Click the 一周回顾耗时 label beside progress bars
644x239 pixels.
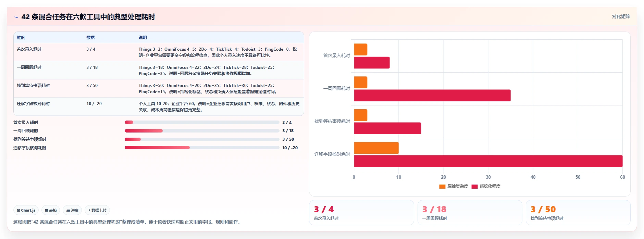(x=26, y=131)
